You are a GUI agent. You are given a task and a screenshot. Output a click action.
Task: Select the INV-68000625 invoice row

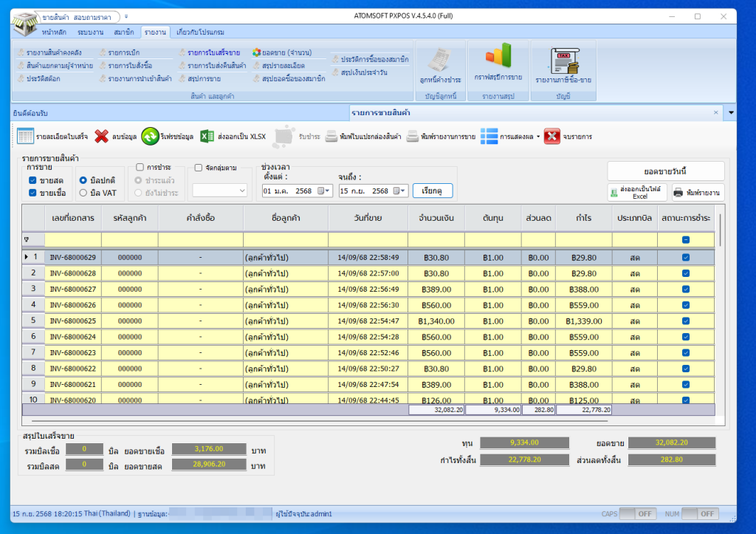click(368, 321)
